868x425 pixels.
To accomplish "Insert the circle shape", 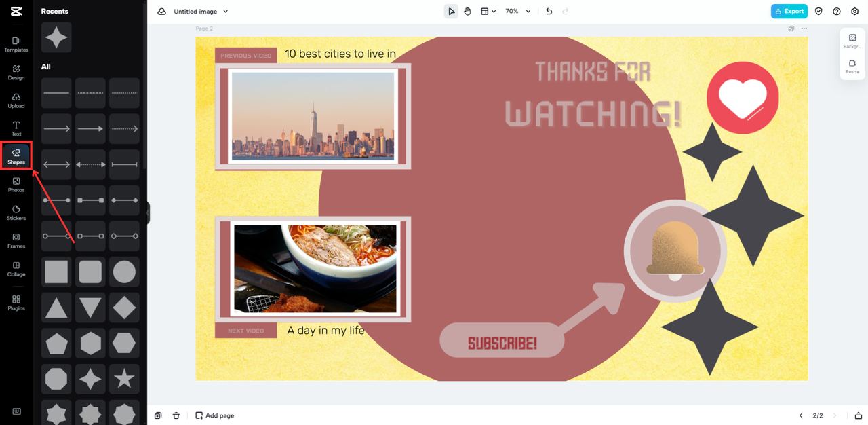I will coord(124,272).
